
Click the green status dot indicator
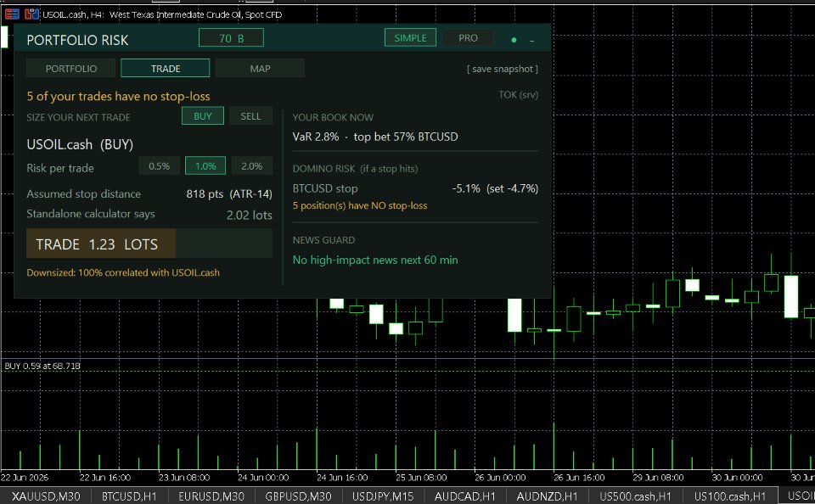coord(514,40)
